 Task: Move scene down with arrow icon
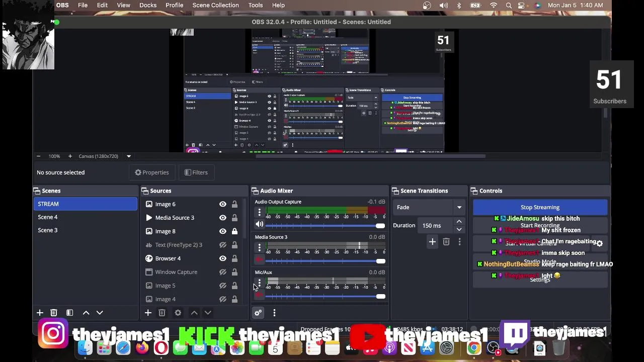point(100,313)
